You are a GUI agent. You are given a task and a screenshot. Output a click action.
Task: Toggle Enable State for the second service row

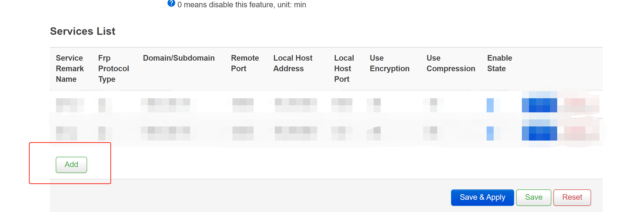(x=490, y=133)
